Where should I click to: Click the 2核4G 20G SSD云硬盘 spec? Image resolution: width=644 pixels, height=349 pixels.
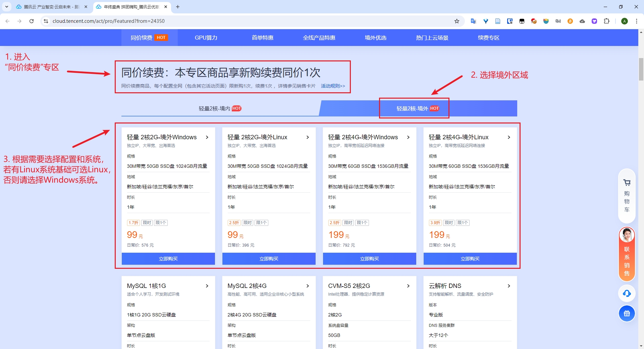tap(252, 315)
